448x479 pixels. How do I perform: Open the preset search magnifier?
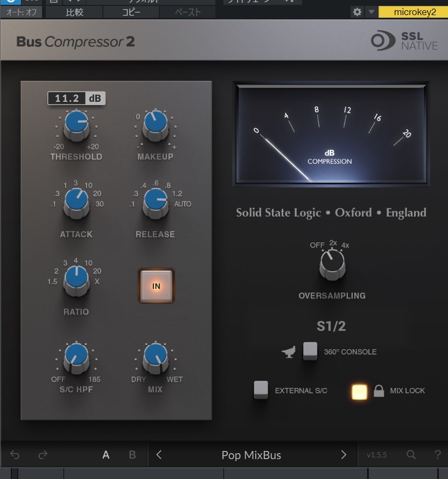(x=411, y=455)
